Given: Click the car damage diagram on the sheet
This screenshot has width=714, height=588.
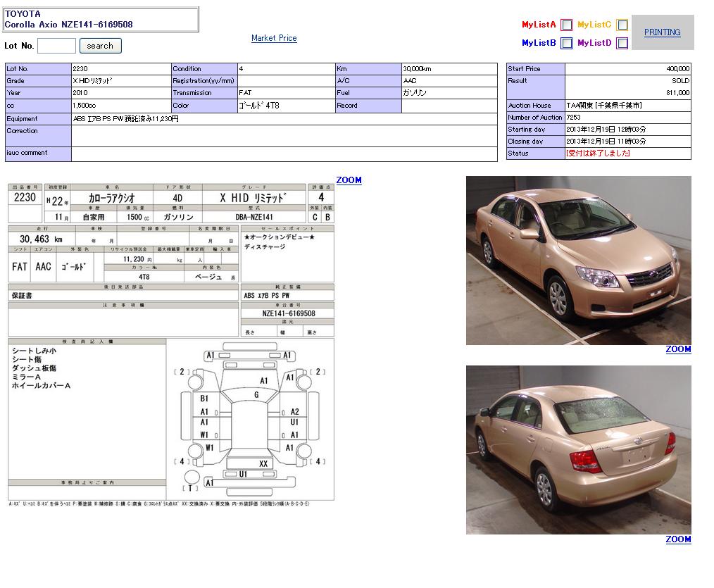Looking at the screenshot, I should coord(250,417).
